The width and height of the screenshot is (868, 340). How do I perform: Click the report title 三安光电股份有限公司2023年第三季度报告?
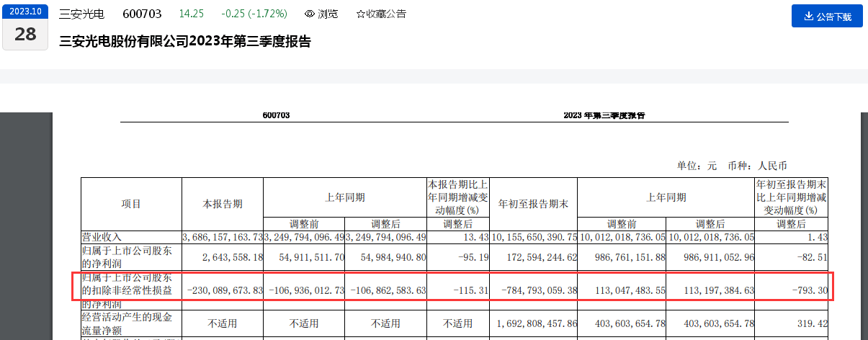coord(185,41)
